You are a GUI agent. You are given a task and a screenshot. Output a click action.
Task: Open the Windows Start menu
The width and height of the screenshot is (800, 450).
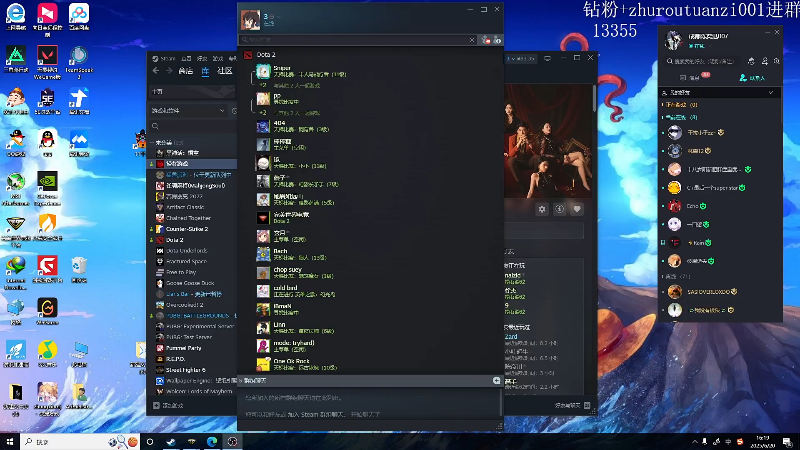(9, 441)
